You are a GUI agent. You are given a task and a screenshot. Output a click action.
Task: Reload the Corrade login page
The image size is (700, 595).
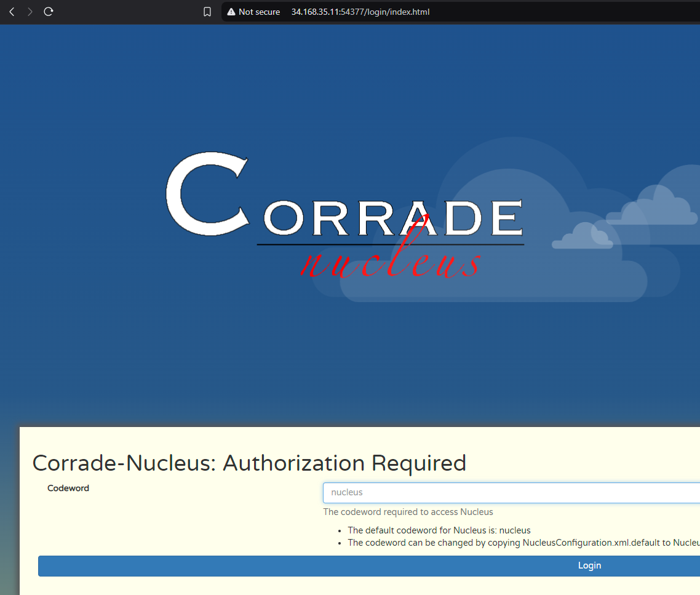point(48,12)
